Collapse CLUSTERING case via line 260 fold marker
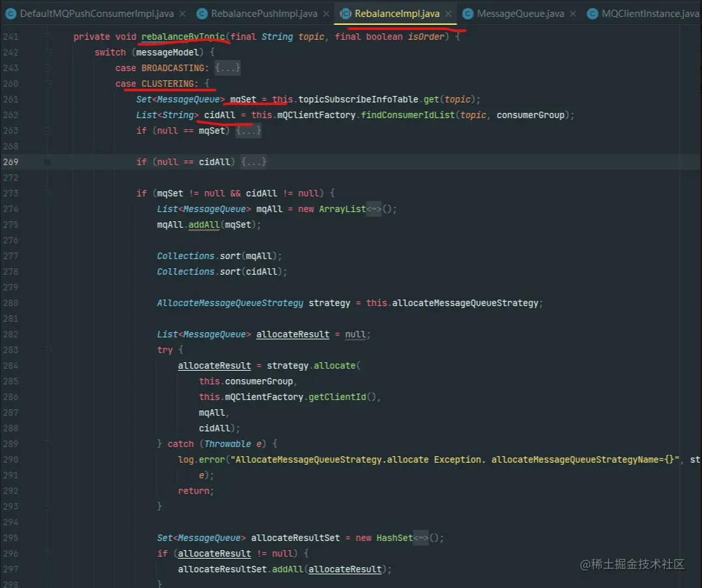 [48, 84]
